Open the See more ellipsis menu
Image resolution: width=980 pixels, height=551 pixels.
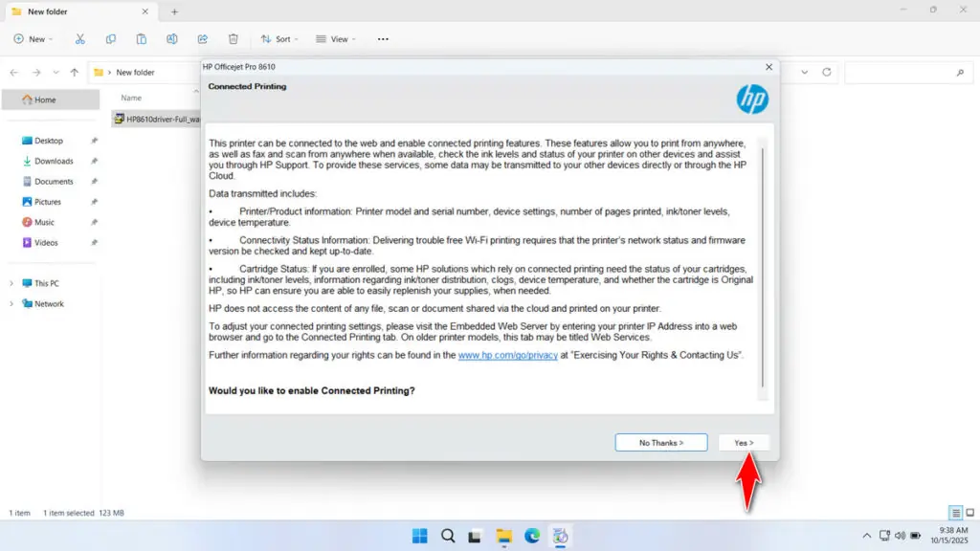click(383, 39)
